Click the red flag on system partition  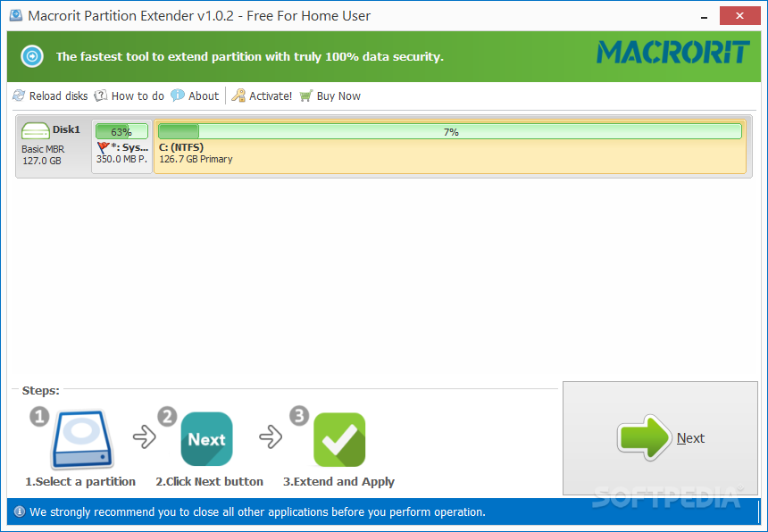click(103, 147)
